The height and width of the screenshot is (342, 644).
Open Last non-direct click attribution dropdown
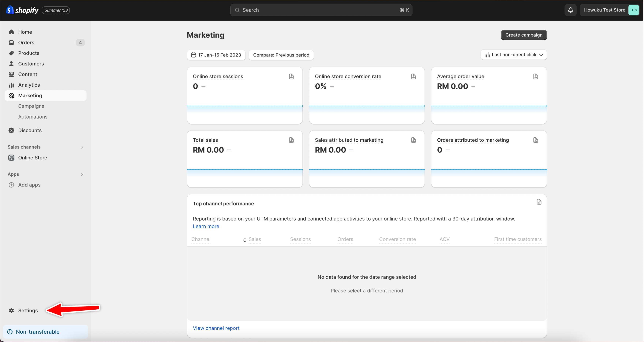pos(514,55)
